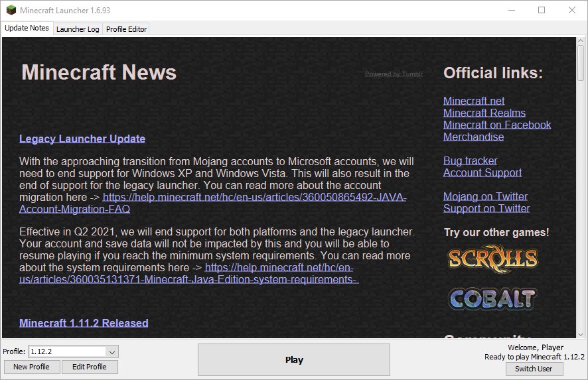Follow the Powered by Tumblr link
Screen dimensions: 588x380
pyautogui.click(x=394, y=74)
